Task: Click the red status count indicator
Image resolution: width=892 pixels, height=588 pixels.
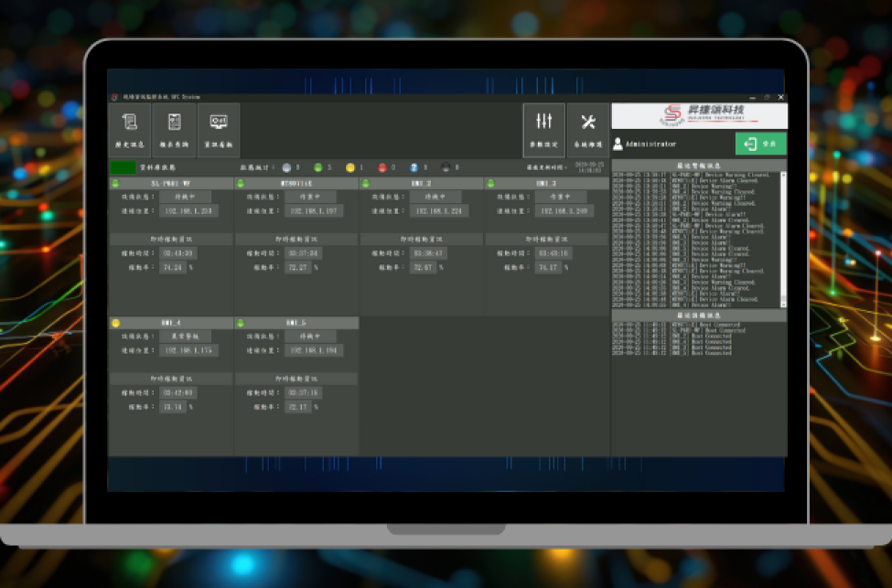Action: tap(382, 168)
